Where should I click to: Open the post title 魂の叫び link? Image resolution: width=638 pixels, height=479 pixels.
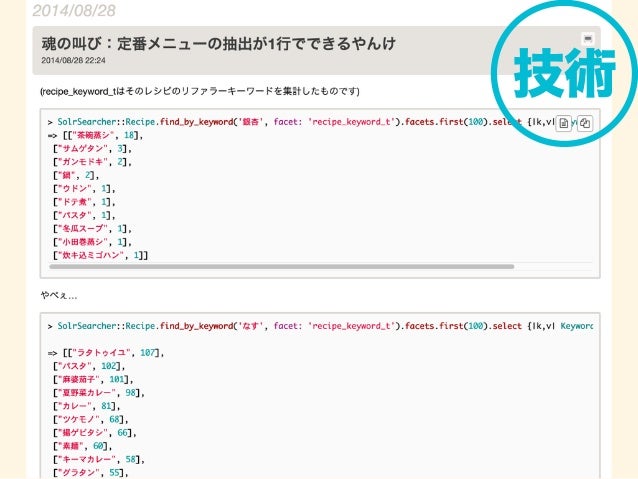pos(218,44)
